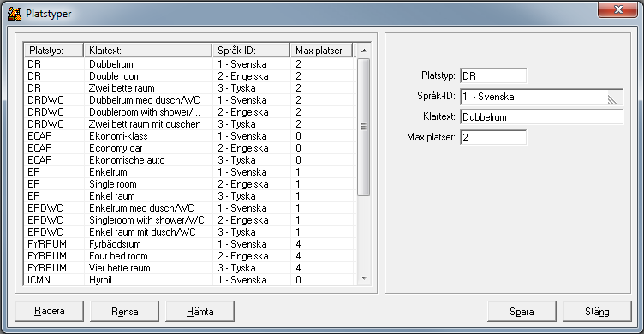Sort by the Klartext column header

point(148,51)
